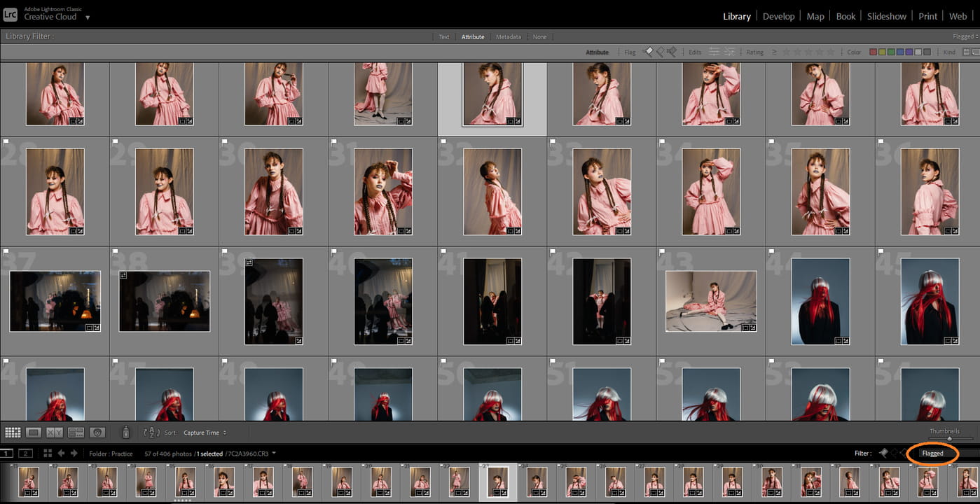Filter by master photos kind icon
The height and width of the screenshot is (504, 980).
[x=967, y=52]
